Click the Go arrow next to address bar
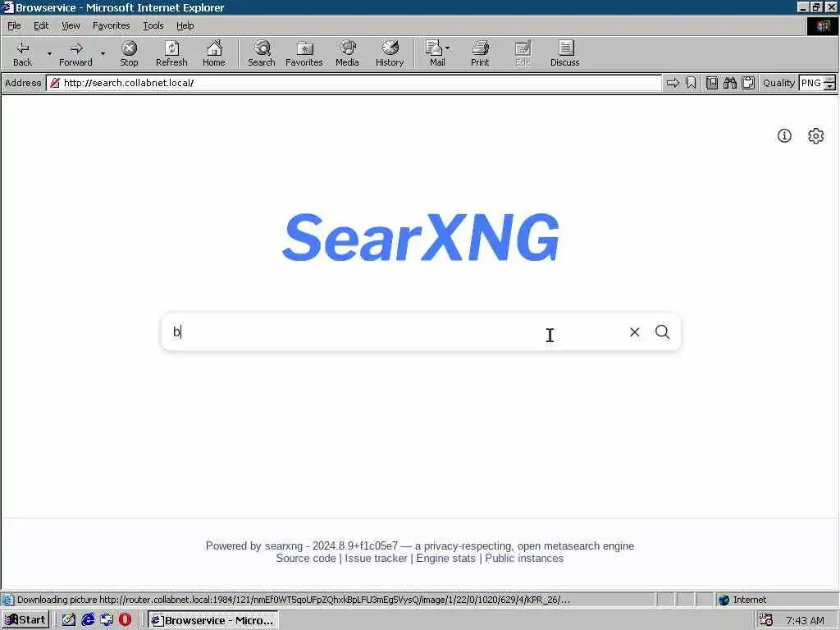This screenshot has width=840, height=630. [x=673, y=83]
